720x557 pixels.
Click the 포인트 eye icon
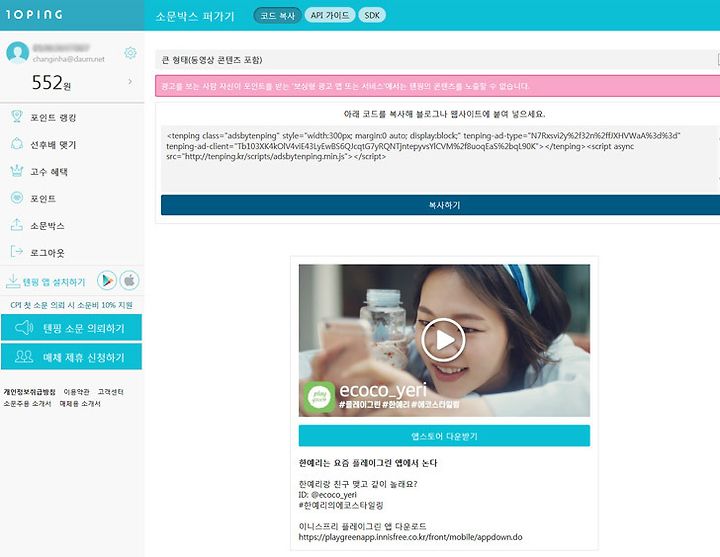click(17, 198)
